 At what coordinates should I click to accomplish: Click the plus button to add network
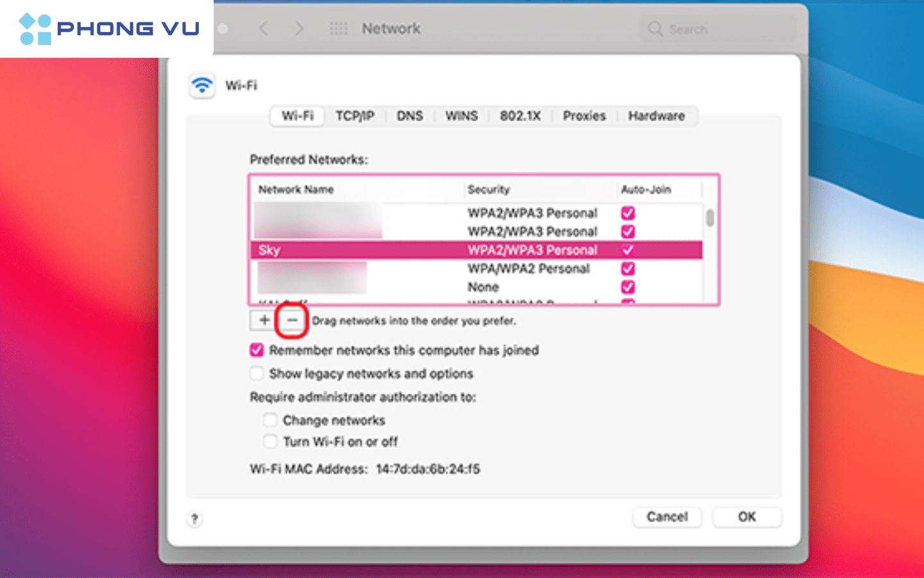264,320
